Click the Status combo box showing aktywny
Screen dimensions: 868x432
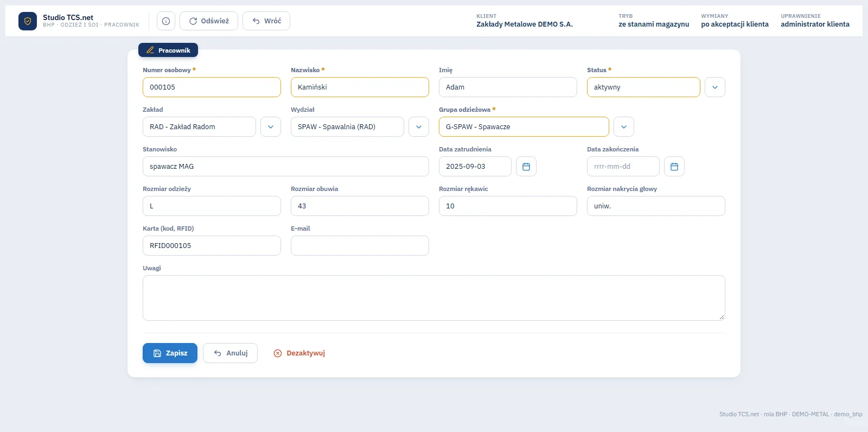643,87
